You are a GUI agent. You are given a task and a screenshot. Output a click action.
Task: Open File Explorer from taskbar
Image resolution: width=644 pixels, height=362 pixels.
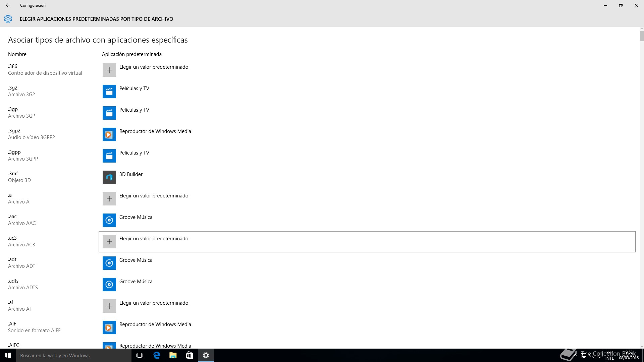(173, 355)
